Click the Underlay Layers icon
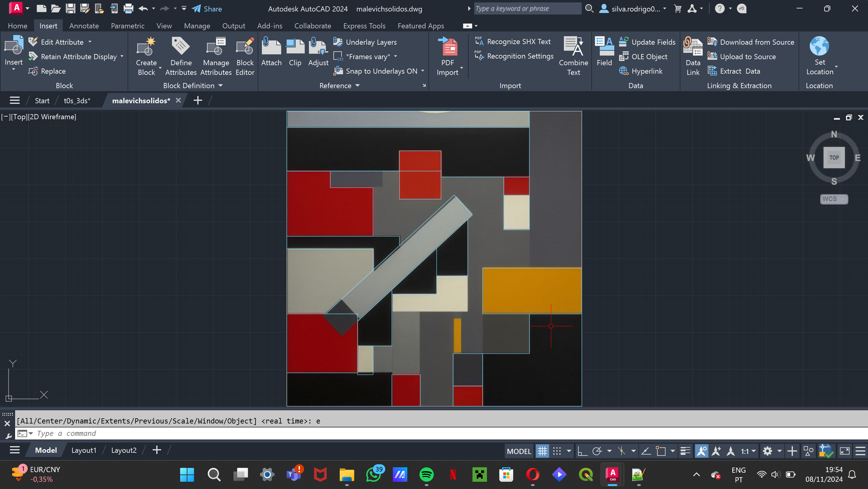868x489 pixels. [338, 42]
